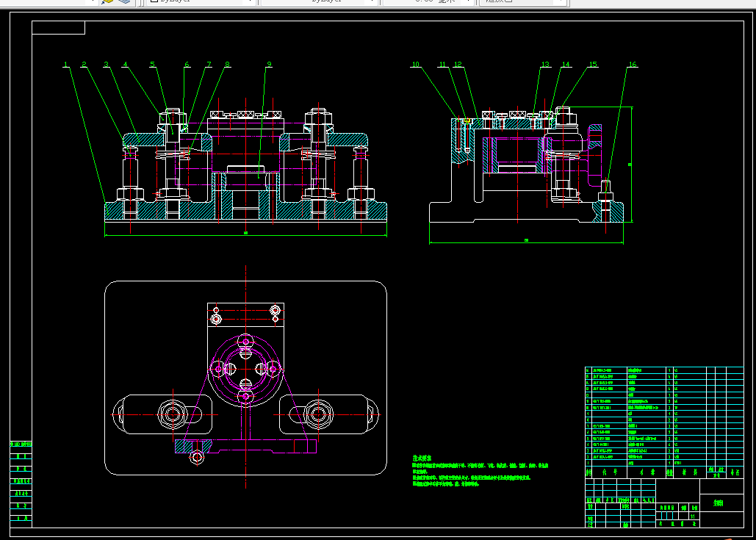Click the center of the magenta circular flange
Screen dimensions: 756x540
245,367
